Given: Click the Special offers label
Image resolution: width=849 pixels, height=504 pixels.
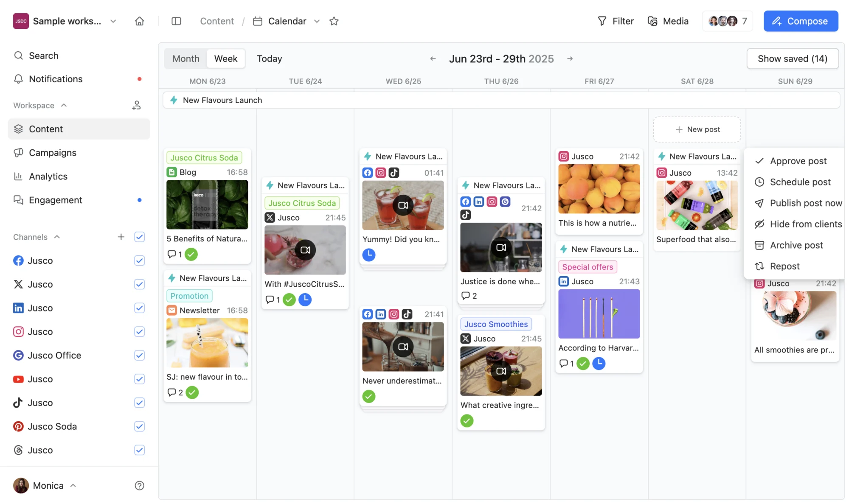Looking at the screenshot, I should (588, 267).
